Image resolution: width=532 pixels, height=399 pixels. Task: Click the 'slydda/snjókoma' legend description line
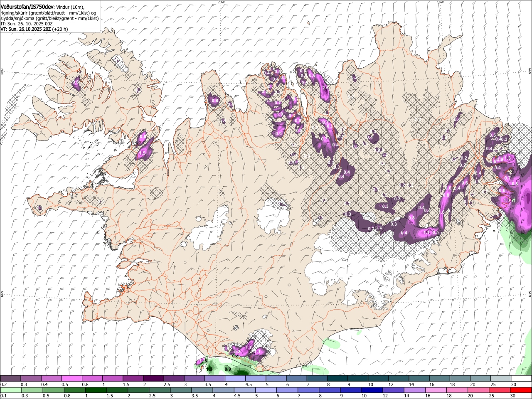coord(49,18)
